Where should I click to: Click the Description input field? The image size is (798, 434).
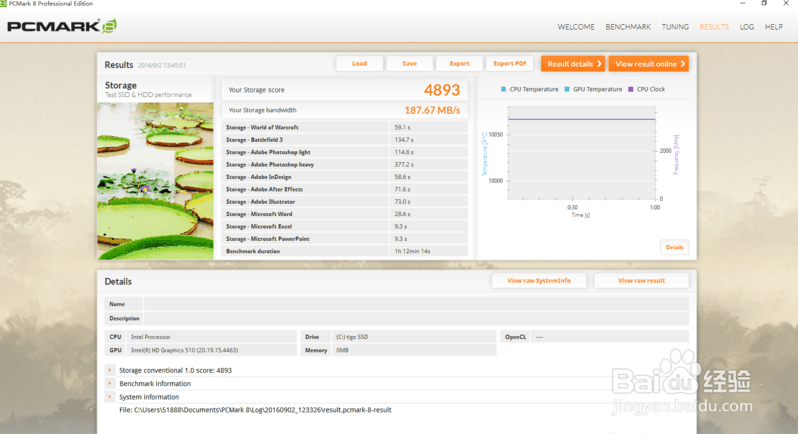coord(416,318)
